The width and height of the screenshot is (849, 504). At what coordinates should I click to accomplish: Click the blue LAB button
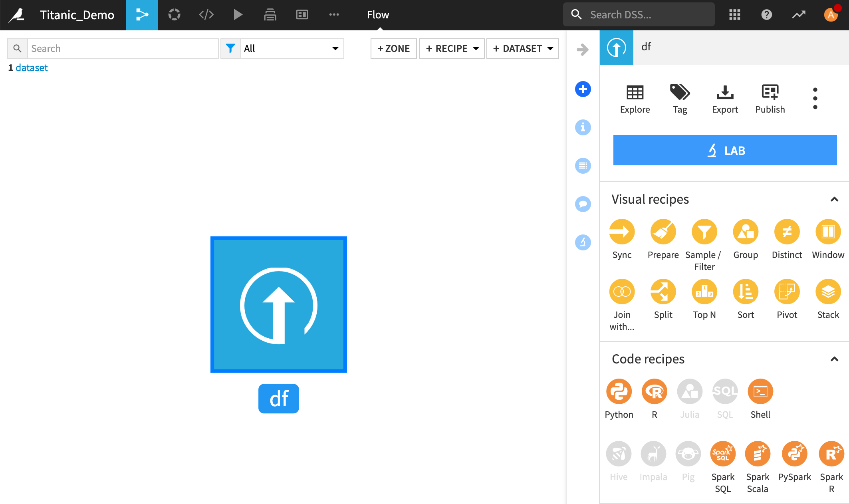coord(725,150)
